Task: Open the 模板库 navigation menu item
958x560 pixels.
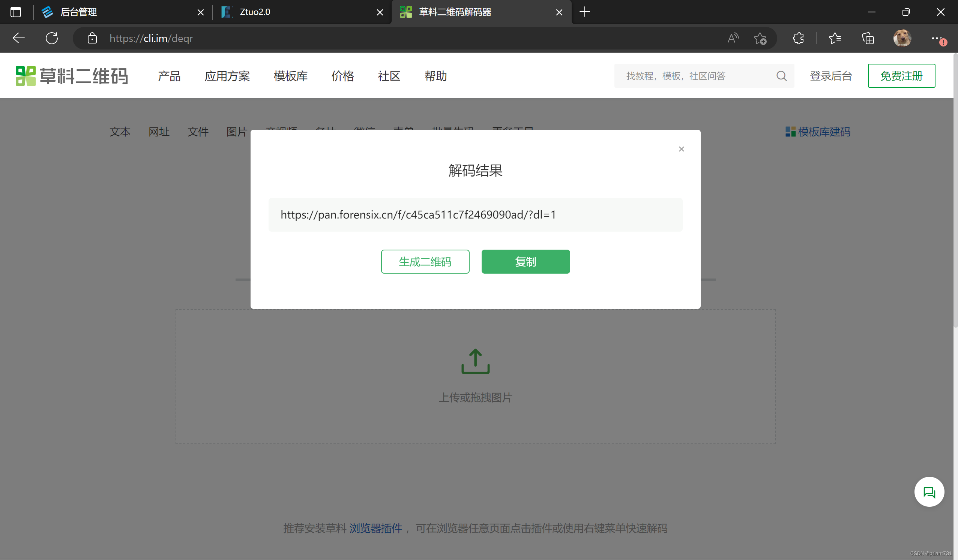Action: click(x=290, y=76)
